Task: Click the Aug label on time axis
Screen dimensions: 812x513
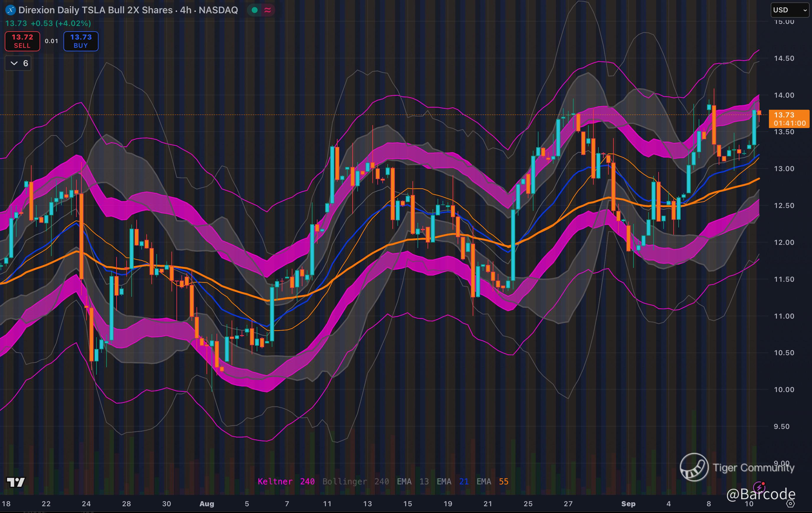Action: 207,504
